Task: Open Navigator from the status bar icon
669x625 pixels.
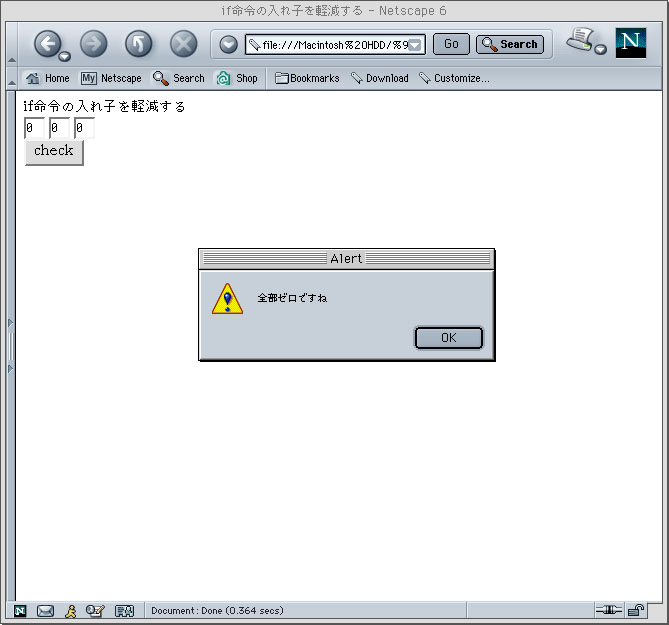Action: (20, 611)
